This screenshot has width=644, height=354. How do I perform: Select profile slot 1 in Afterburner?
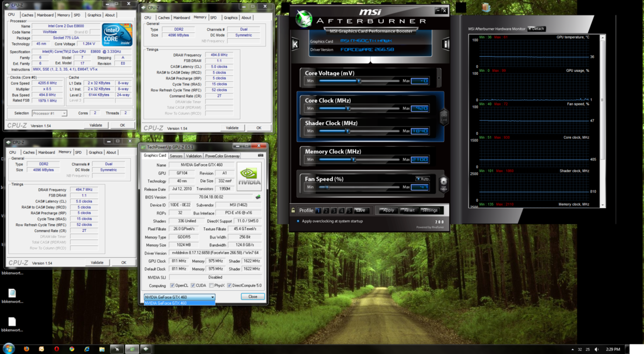(x=318, y=211)
